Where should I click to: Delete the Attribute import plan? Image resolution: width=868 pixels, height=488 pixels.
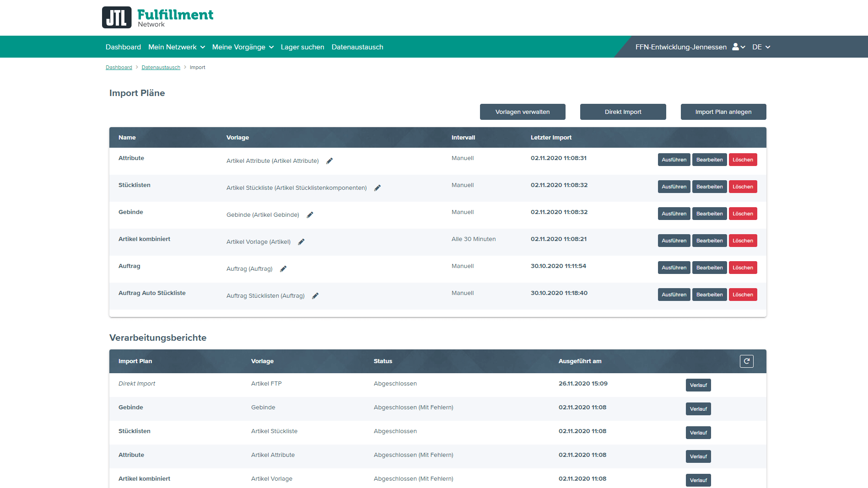click(742, 160)
